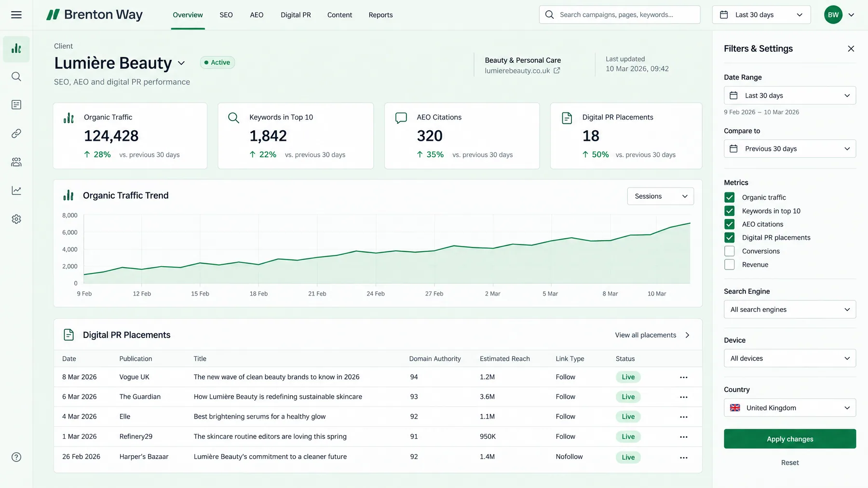Screen dimensions: 868x488
Task: Open the hamburger menu
Action: (16, 15)
